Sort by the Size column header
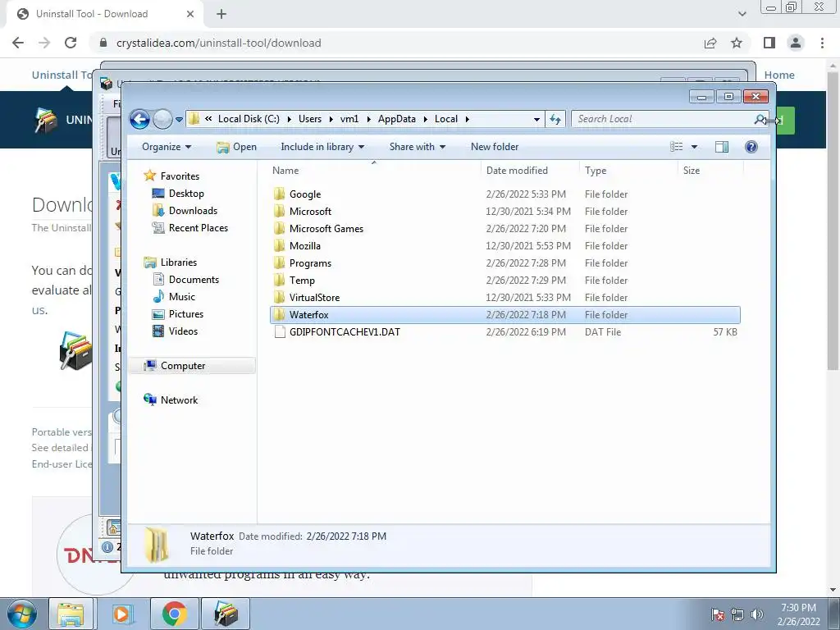This screenshot has width=840, height=630. pos(691,171)
